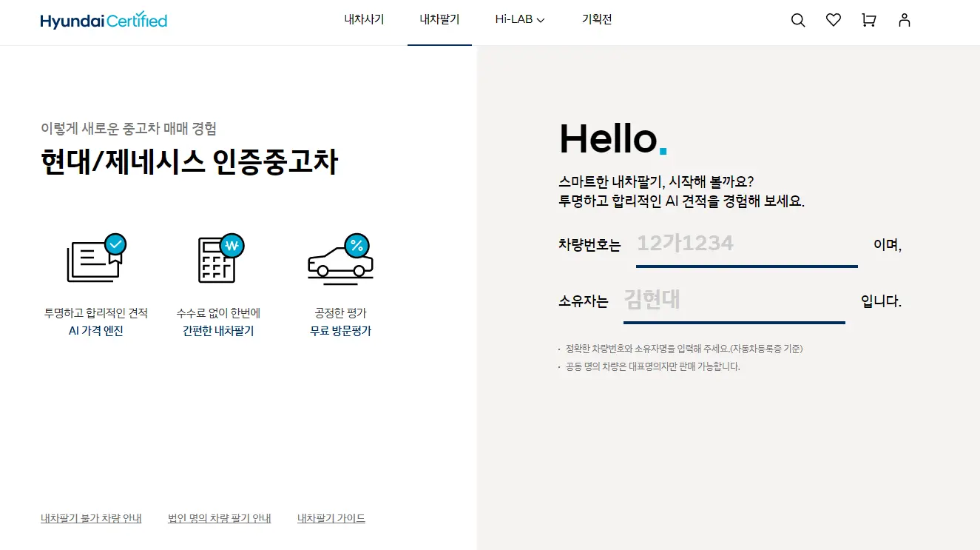Open the user account icon

pos(905,21)
